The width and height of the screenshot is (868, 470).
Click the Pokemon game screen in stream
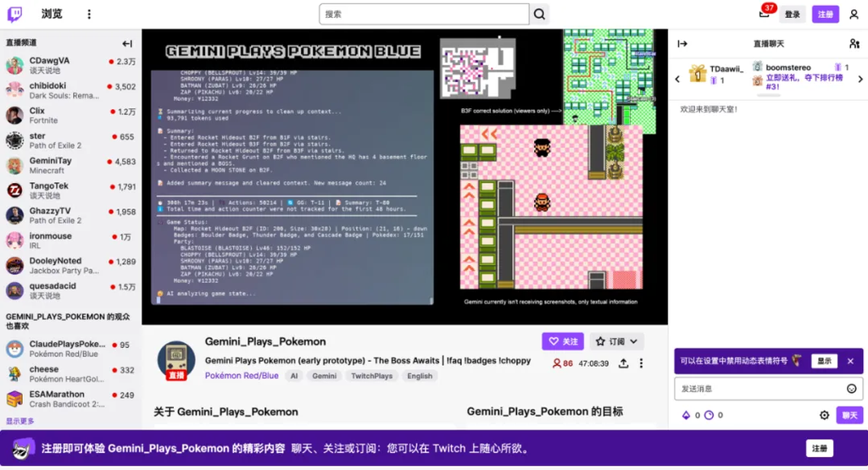click(x=551, y=207)
